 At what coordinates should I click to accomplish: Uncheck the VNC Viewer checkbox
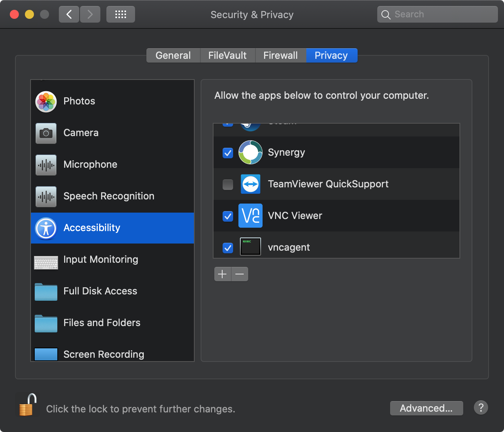(x=228, y=216)
